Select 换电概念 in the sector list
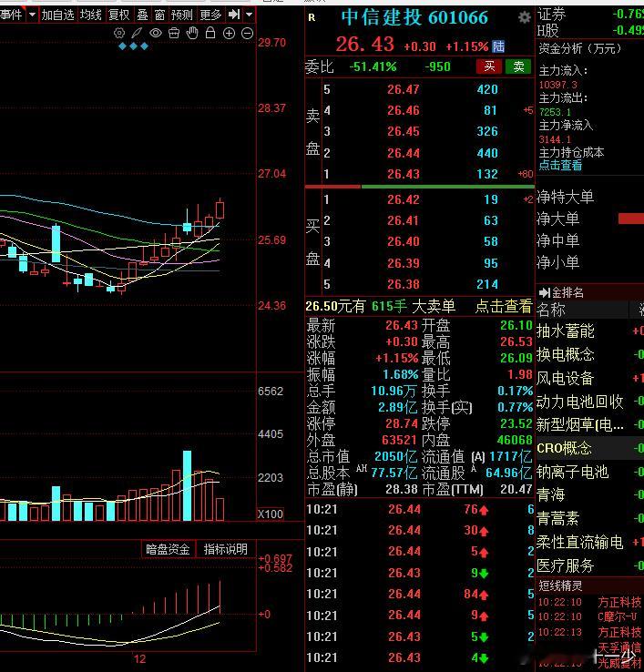 point(565,354)
